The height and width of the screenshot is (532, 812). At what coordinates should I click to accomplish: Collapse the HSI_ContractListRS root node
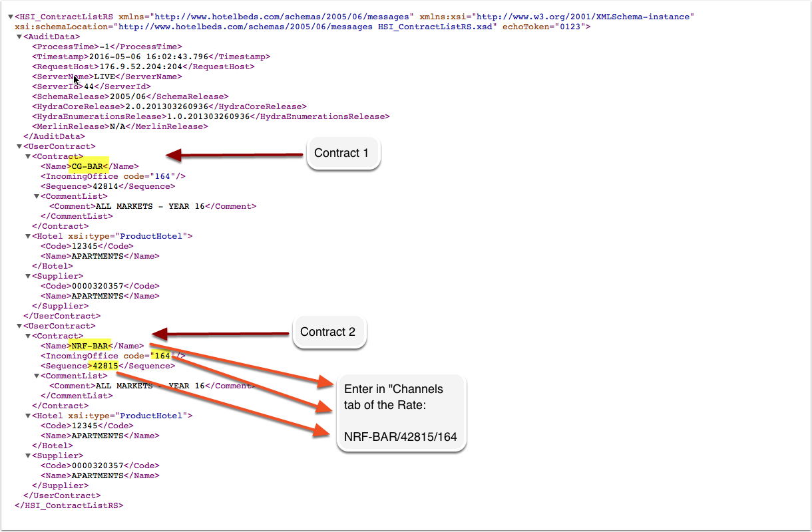[x=11, y=17]
